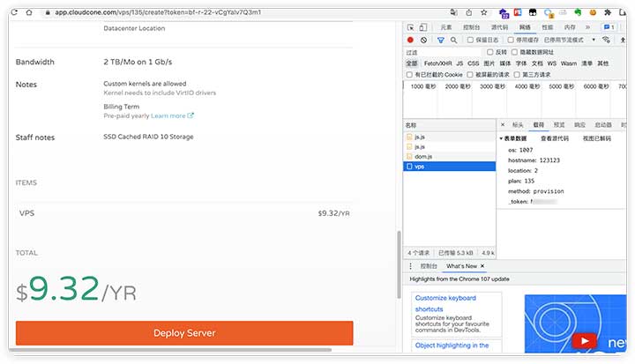Image resolution: width=635 pixels, height=364 pixels.
Task: Switch to the 控制台 Console tab
Action: 471,27
